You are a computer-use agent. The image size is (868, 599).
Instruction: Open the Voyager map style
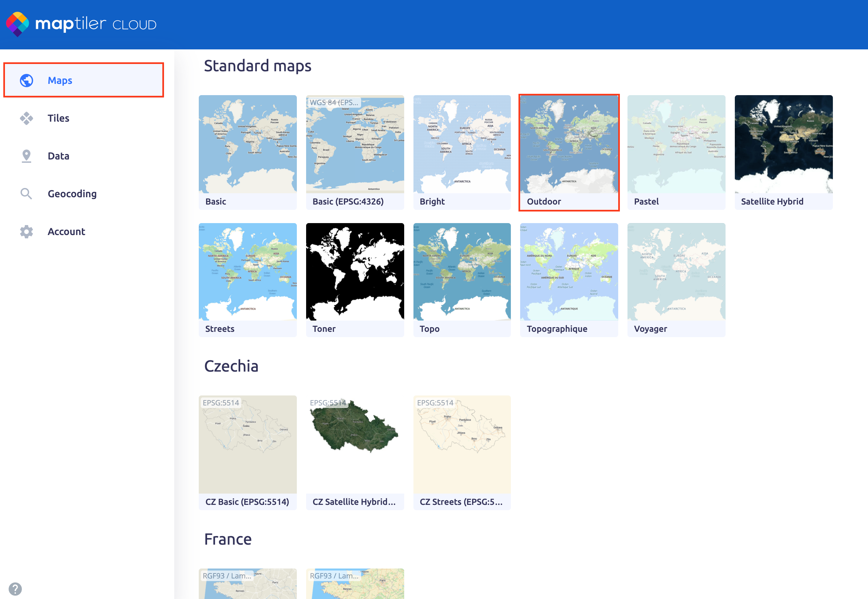tap(676, 272)
